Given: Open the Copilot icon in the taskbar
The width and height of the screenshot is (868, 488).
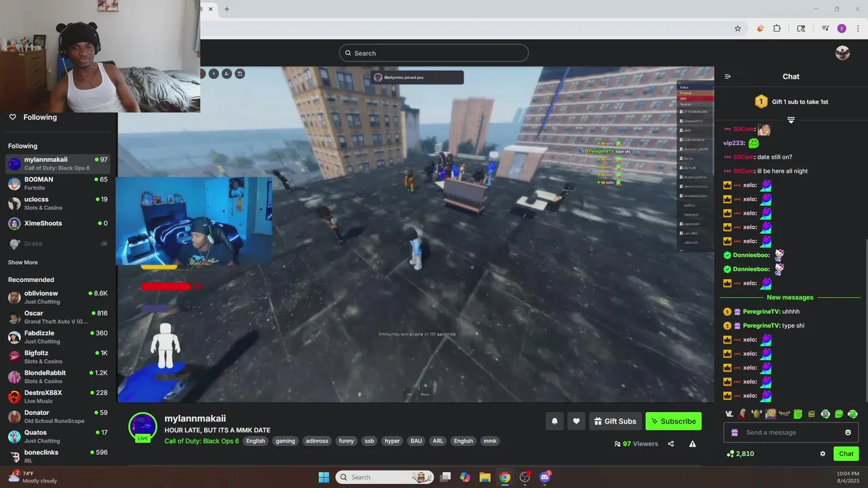Looking at the screenshot, I should [x=465, y=477].
